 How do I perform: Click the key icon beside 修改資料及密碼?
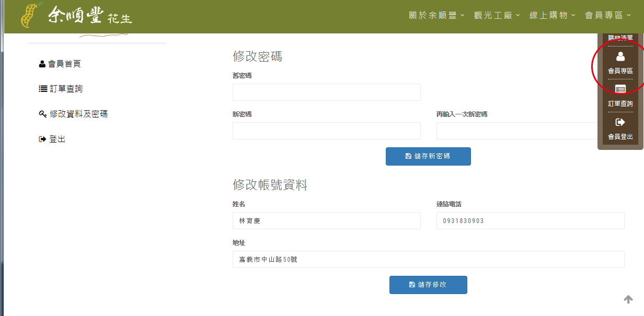[43, 114]
